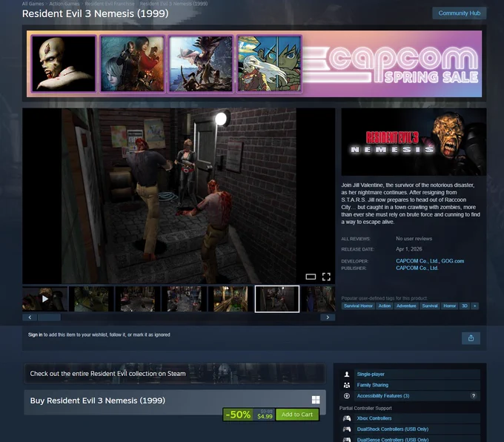Select the 3D tag
The height and width of the screenshot is (442, 504).
pos(465,306)
